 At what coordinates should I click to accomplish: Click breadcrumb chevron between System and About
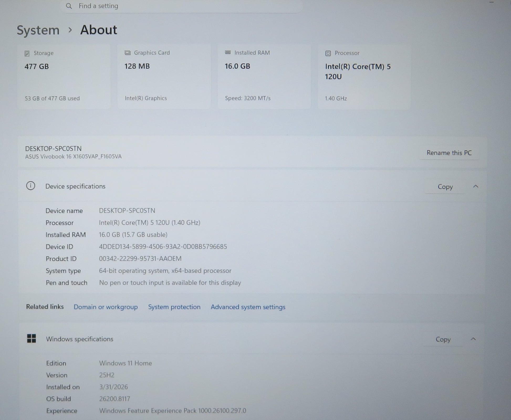click(70, 30)
